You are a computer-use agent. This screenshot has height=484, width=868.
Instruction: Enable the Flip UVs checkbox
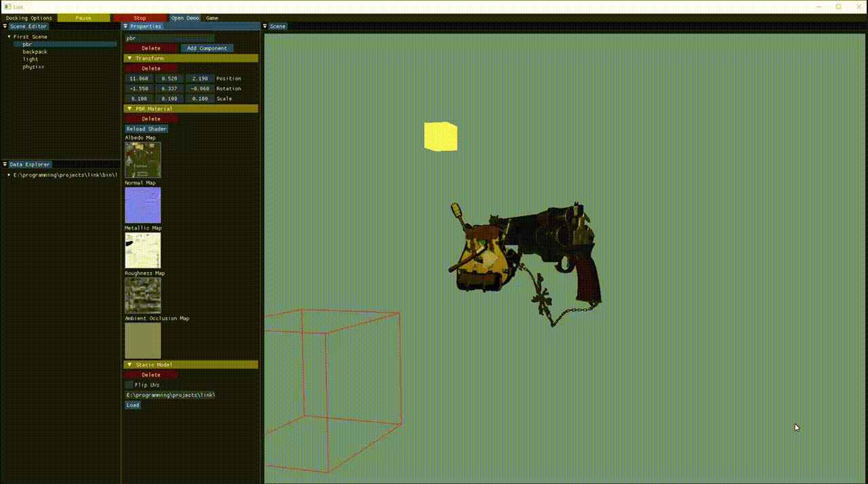[x=130, y=385]
